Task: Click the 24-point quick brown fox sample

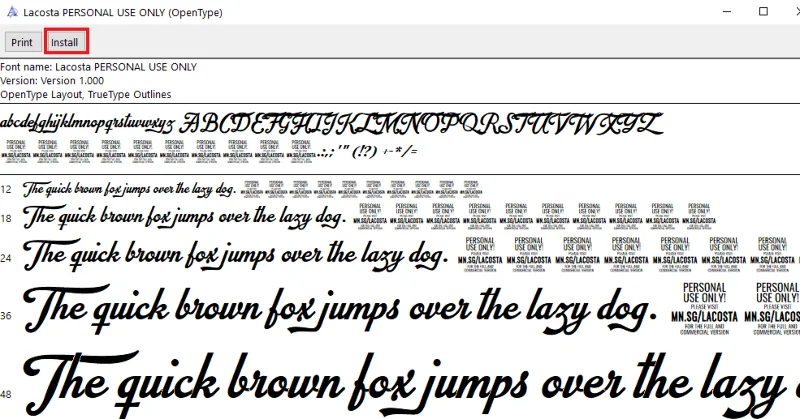Action: point(236,254)
